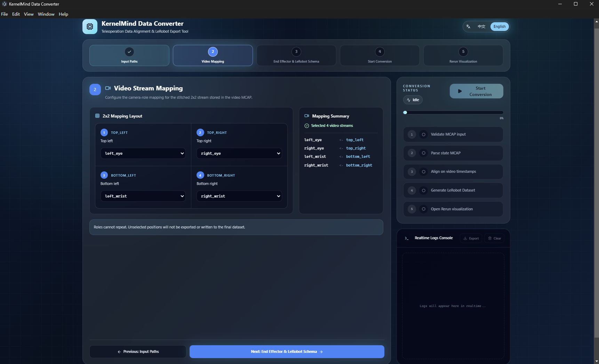Click the TOP_LEFT number 1 badge
The height and width of the screenshot is (364, 599).
[104, 132]
